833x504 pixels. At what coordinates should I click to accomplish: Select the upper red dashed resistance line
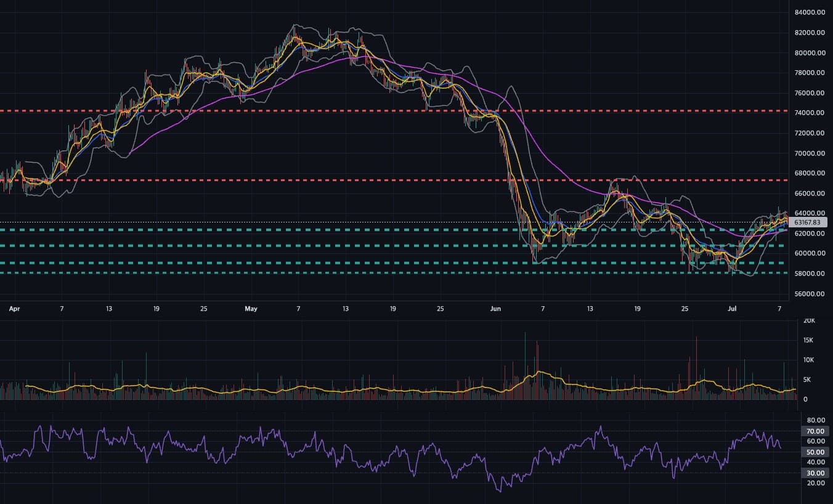tap(394, 111)
